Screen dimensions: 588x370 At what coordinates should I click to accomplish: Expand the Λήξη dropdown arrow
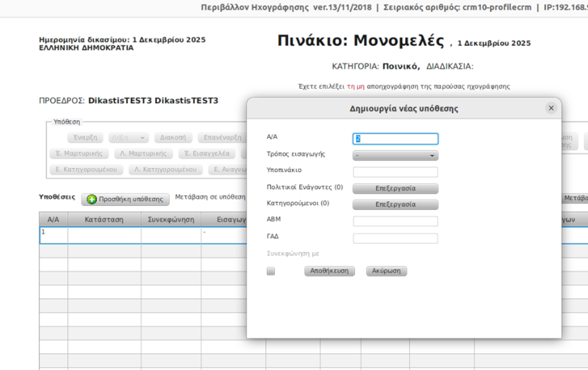[x=142, y=138]
